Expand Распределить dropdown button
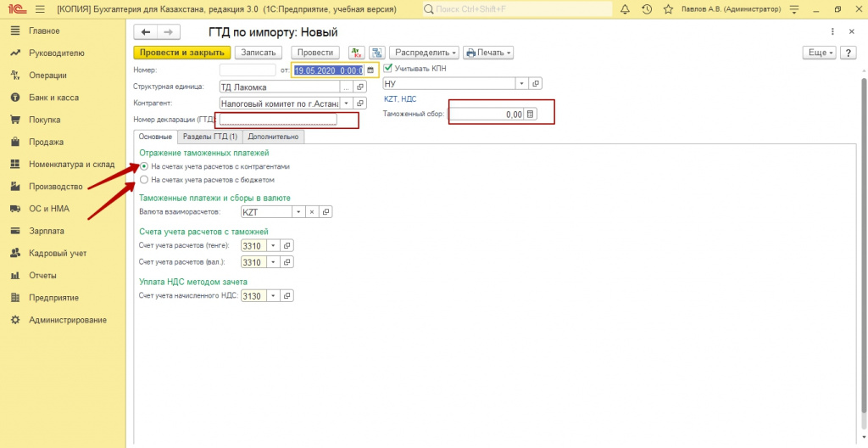 424,53
